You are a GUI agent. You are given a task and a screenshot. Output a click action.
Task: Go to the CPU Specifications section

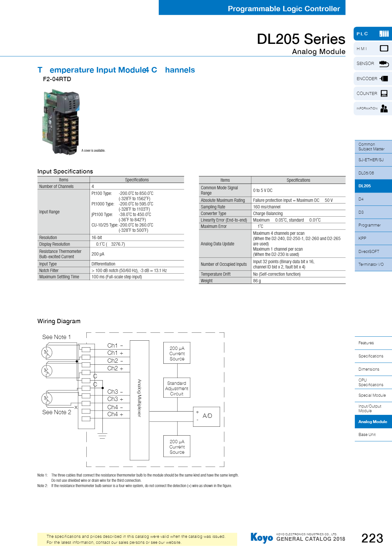pos(373,382)
